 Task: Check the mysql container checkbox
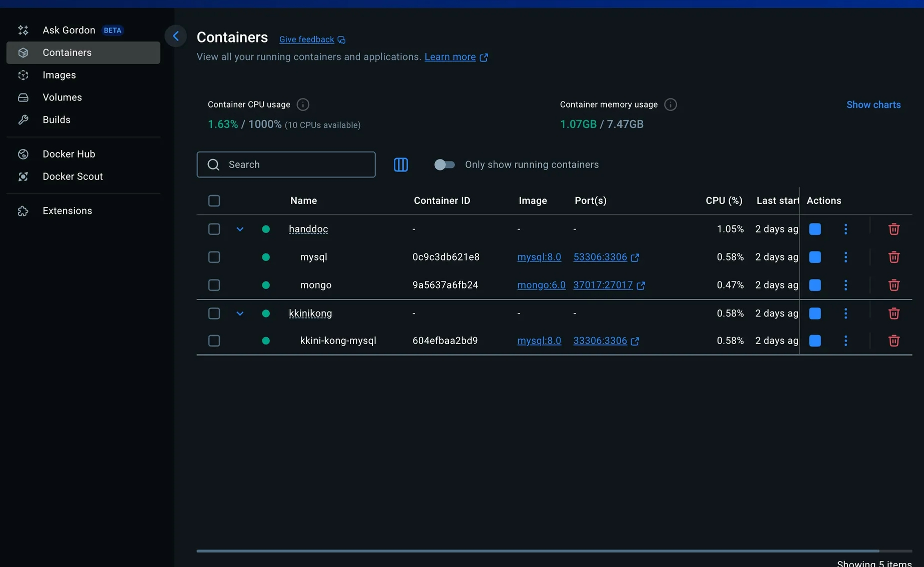(x=214, y=257)
